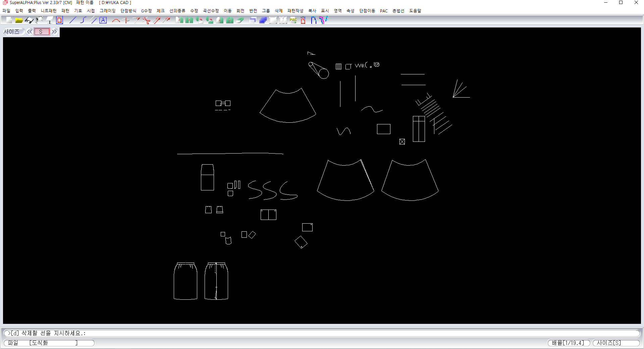
Task: Click the new file icon
Action: pyautogui.click(x=9, y=20)
